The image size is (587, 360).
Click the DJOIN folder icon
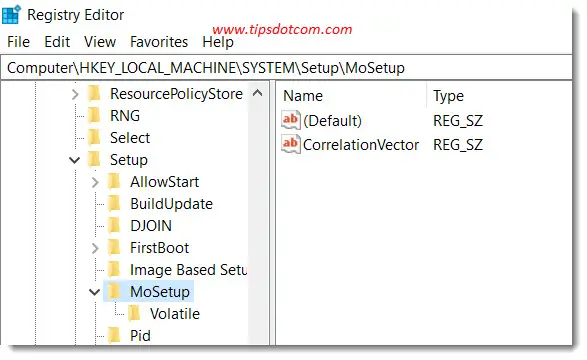pos(114,226)
